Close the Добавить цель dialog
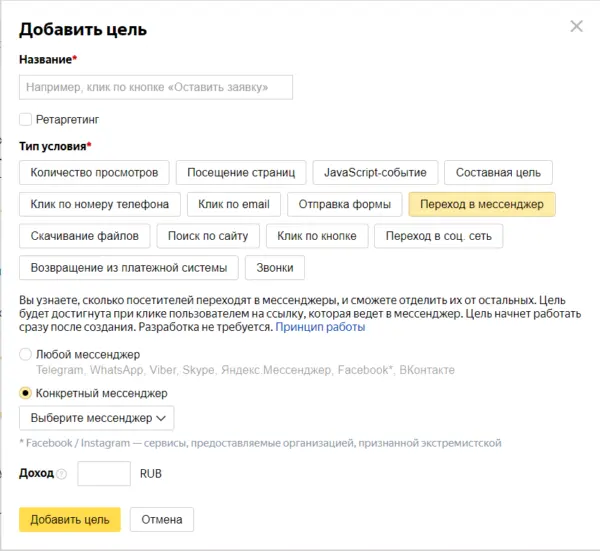 coord(576,26)
